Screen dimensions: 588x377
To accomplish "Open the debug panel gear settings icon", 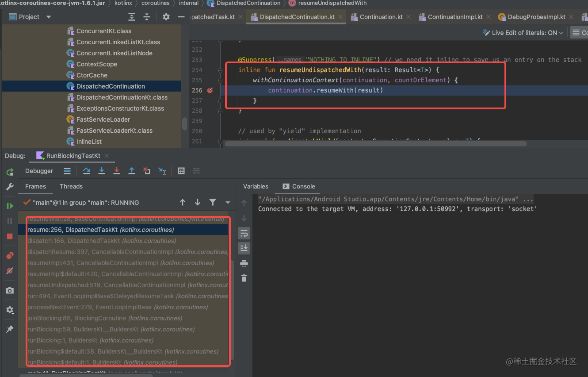I will pyautogui.click(x=10, y=310).
